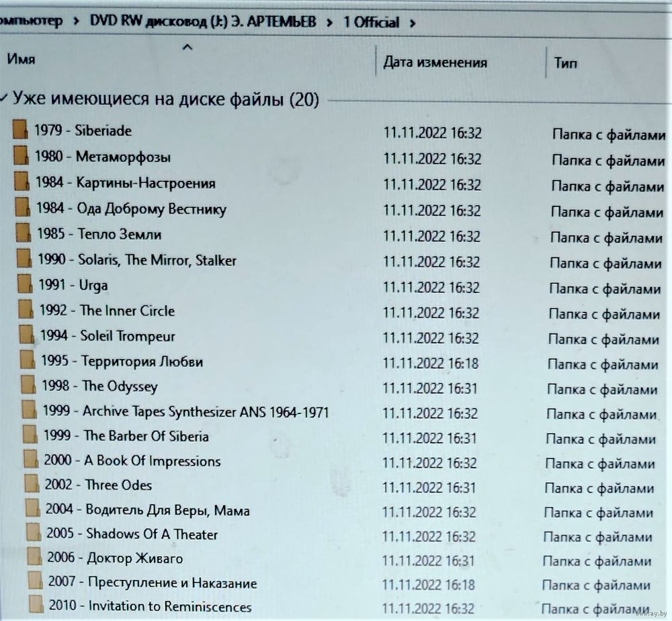
Task: Click folder icon for 1995 - Территория Любви
Action: tap(28, 360)
